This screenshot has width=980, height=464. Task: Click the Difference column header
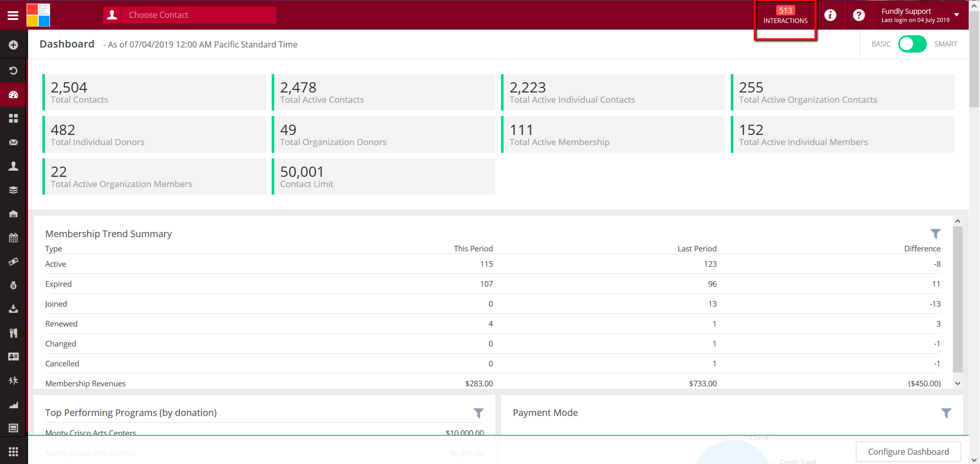[922, 249]
